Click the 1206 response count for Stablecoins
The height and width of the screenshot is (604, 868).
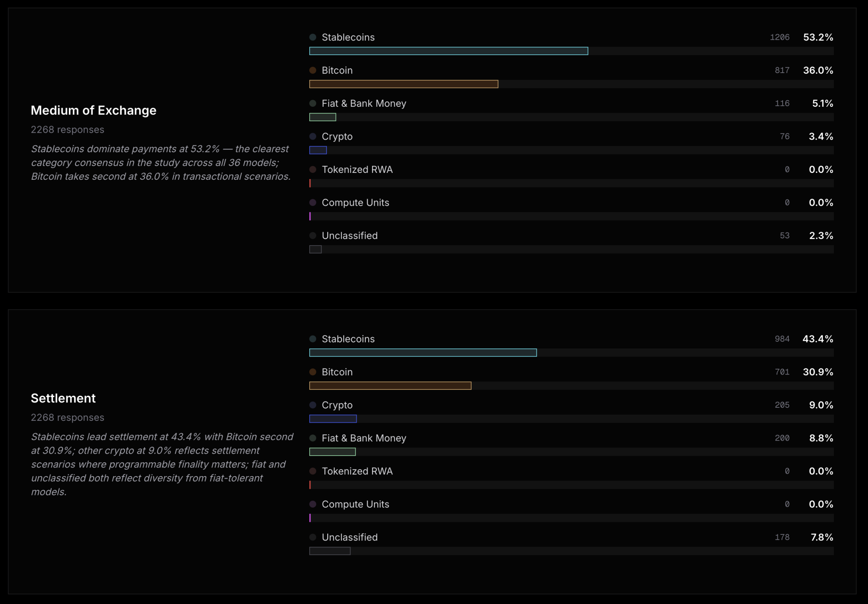click(x=779, y=37)
